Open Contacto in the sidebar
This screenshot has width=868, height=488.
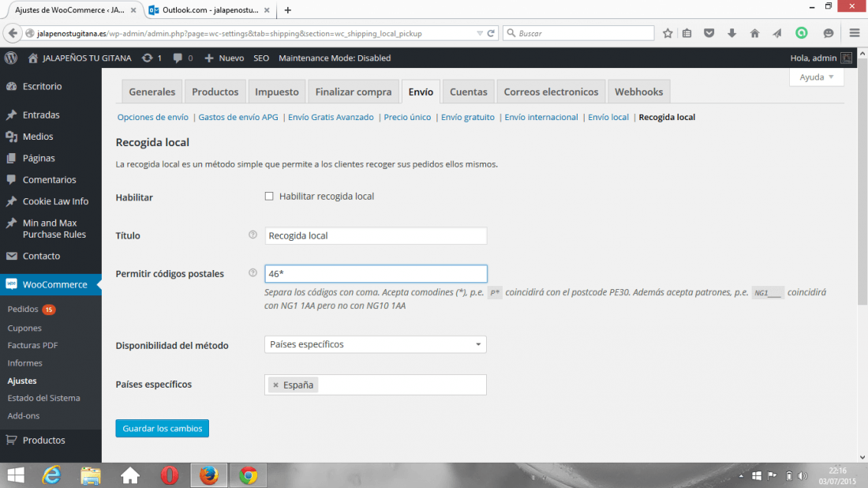tap(42, 256)
